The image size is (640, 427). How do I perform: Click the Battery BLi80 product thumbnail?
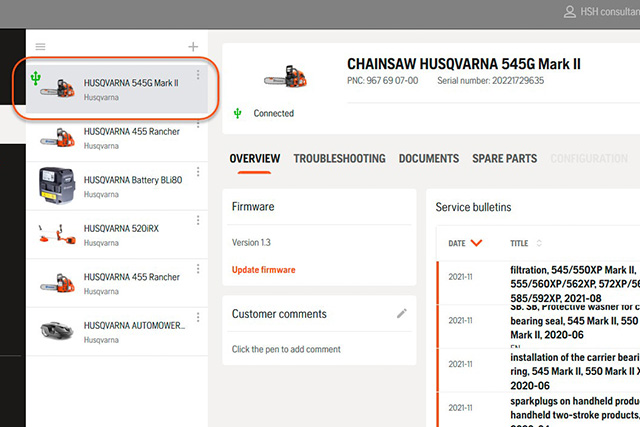pyautogui.click(x=57, y=186)
